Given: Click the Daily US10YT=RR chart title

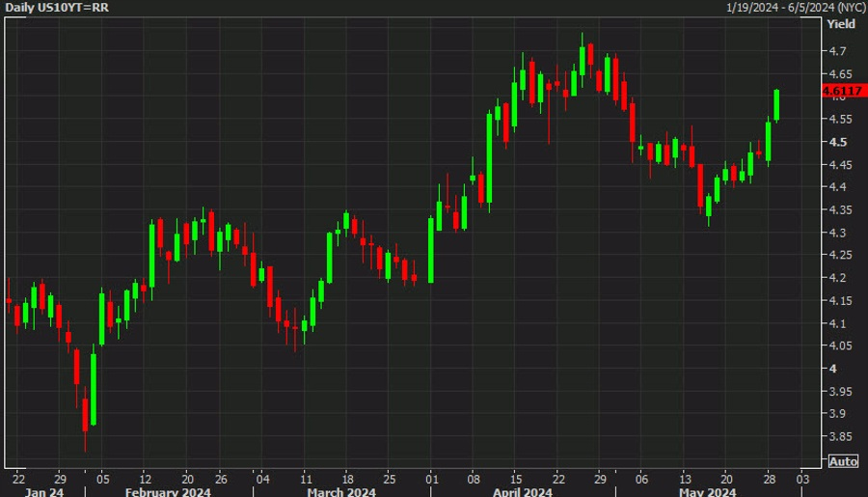Looking at the screenshot, I should pos(57,8).
